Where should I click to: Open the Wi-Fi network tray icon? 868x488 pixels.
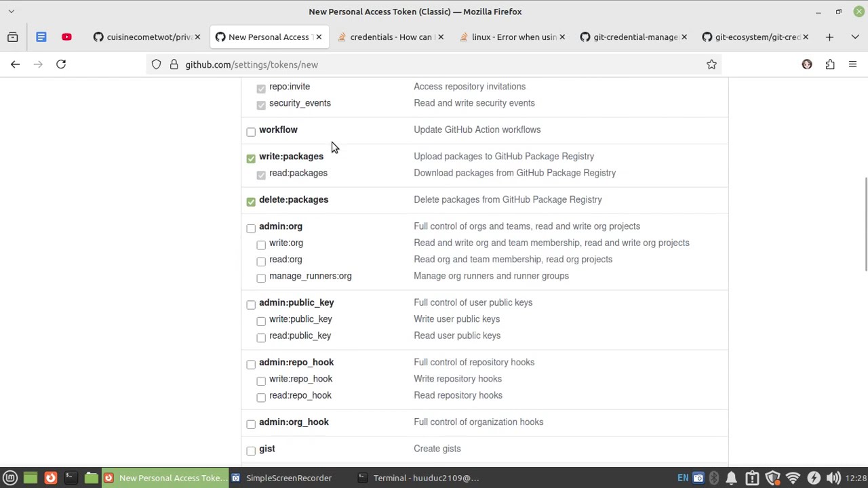[793, 478]
